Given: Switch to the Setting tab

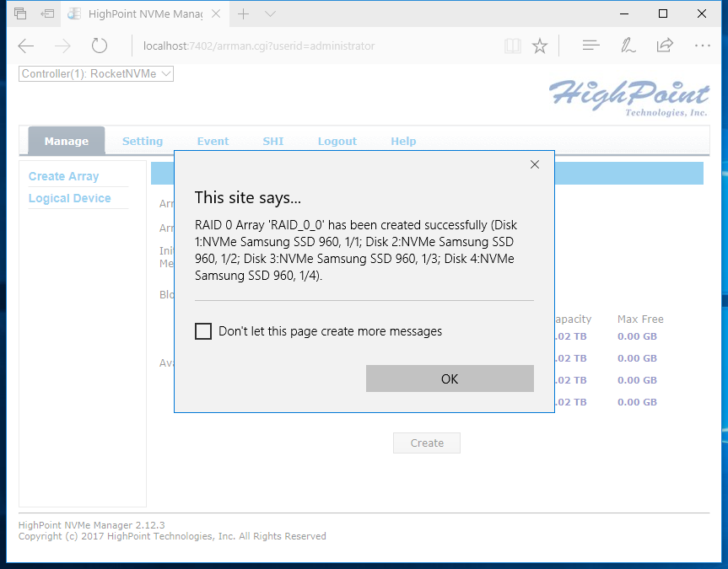Looking at the screenshot, I should click(x=143, y=141).
